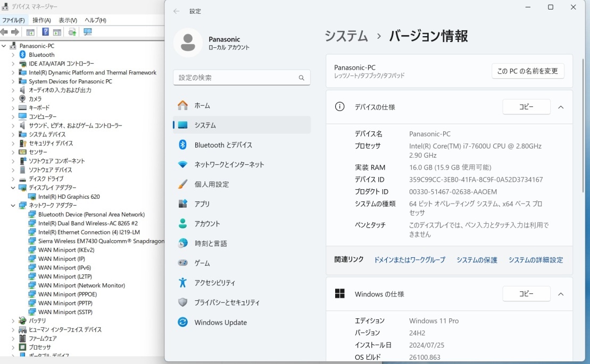The image size is (590, 364).
Task: Expand the セキュリティ デバイス node
Action: 13,143
